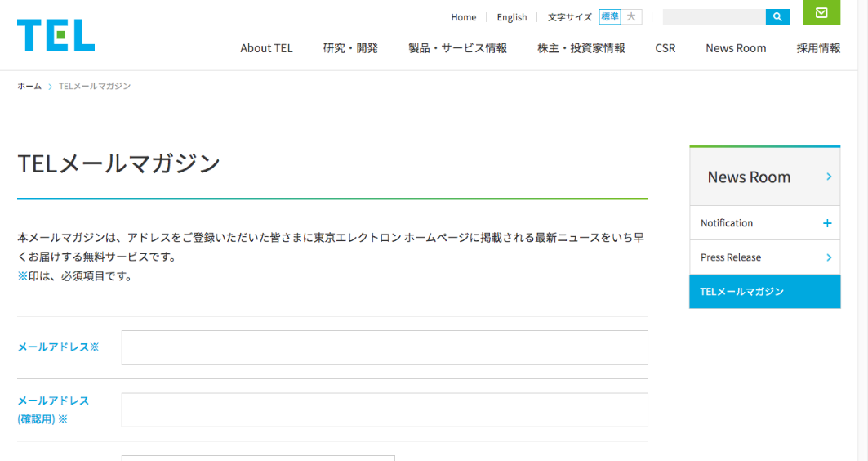
Task: Click the TELメールマガジン page heading
Action: (x=119, y=163)
